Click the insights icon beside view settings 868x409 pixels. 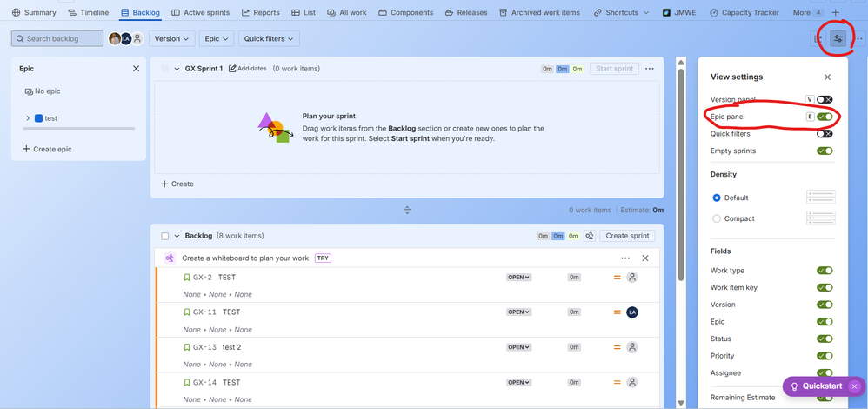pos(818,39)
